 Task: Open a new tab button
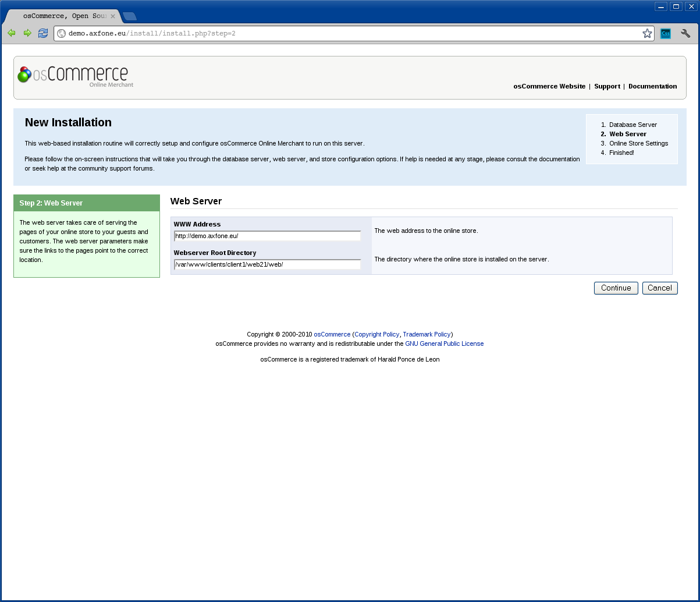pos(129,16)
